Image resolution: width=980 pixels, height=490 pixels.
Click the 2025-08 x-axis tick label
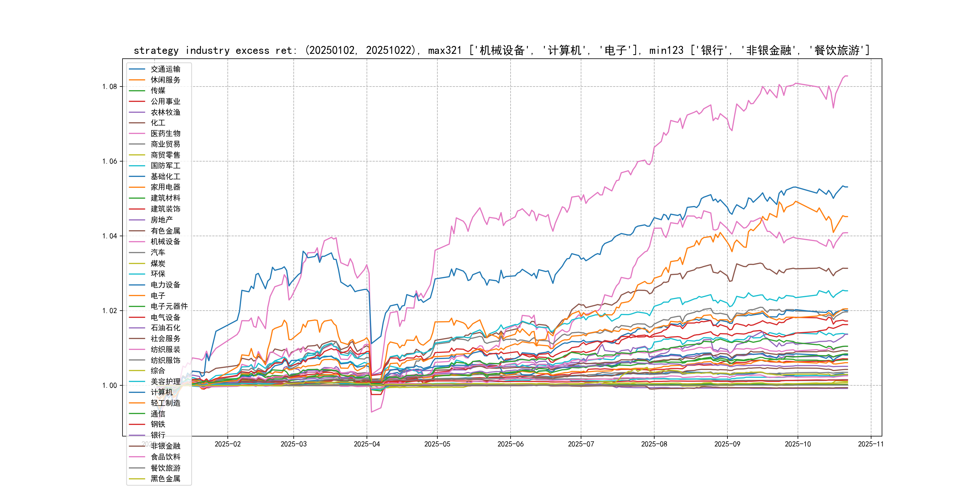[x=654, y=444]
